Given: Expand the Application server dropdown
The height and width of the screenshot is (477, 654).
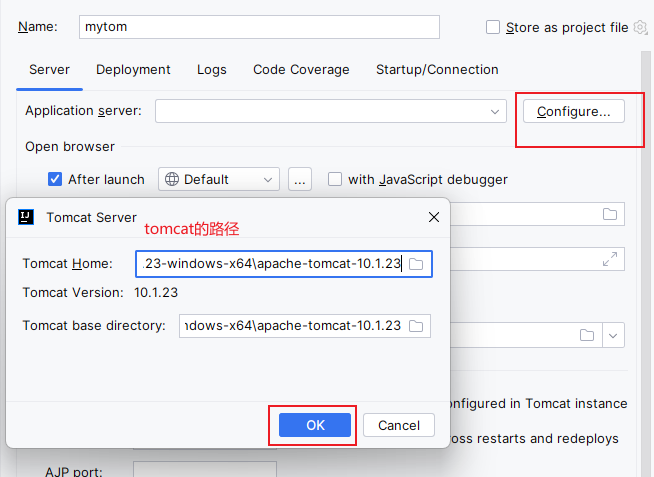Looking at the screenshot, I should [x=331, y=111].
